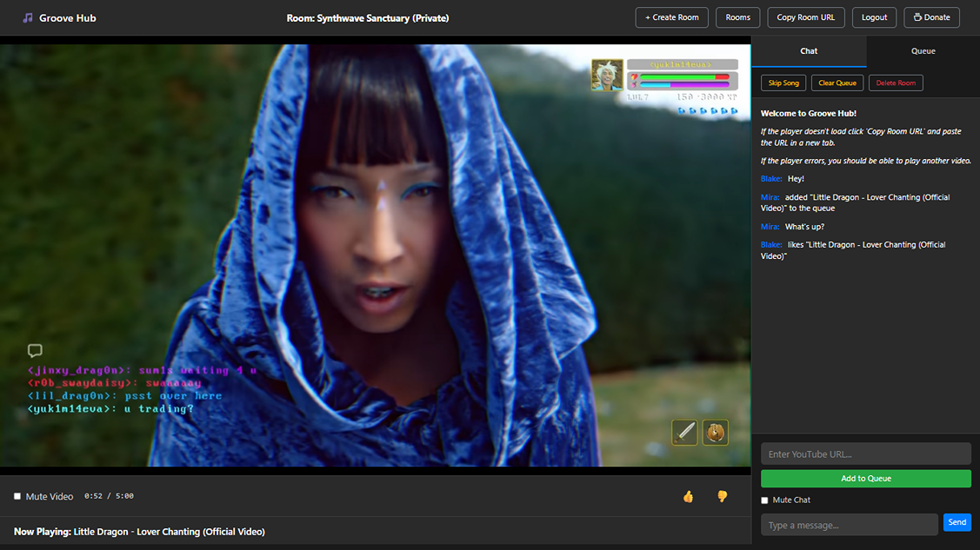This screenshot has width=980, height=550.
Task: Click the sword item icon in video
Action: (x=684, y=432)
